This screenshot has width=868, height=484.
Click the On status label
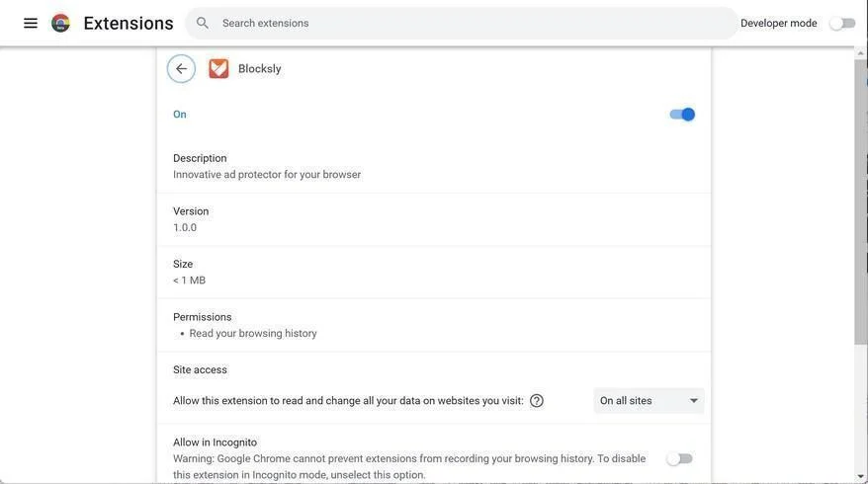click(179, 115)
